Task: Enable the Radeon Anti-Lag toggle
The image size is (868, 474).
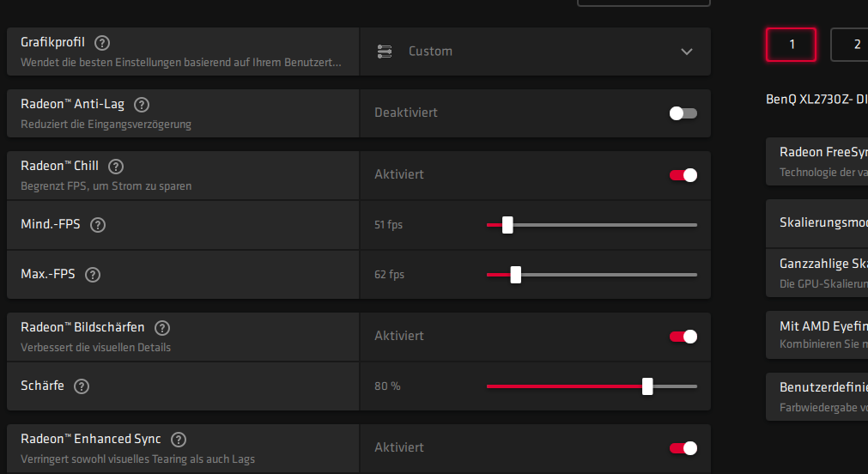Action: pyautogui.click(x=683, y=113)
